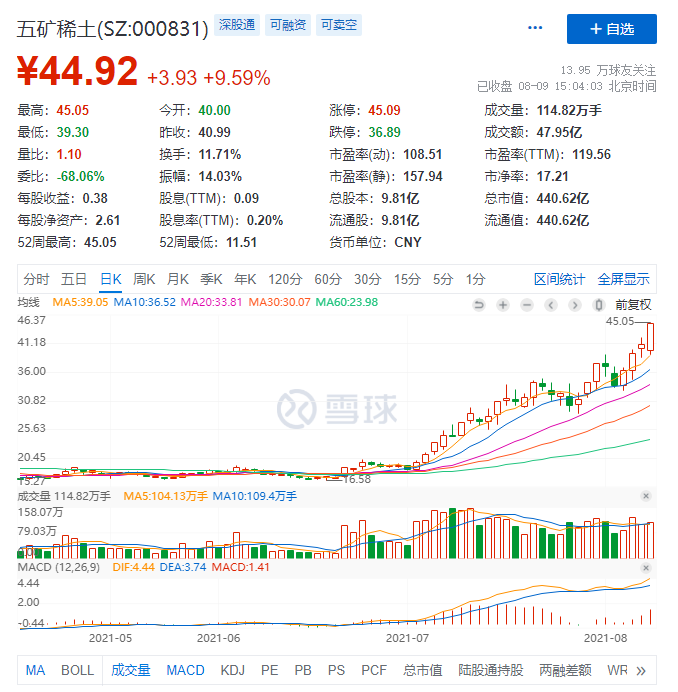Toggle candlestick style icon beside 前复权
Viewport: 678px width, 692px height.
599,305
